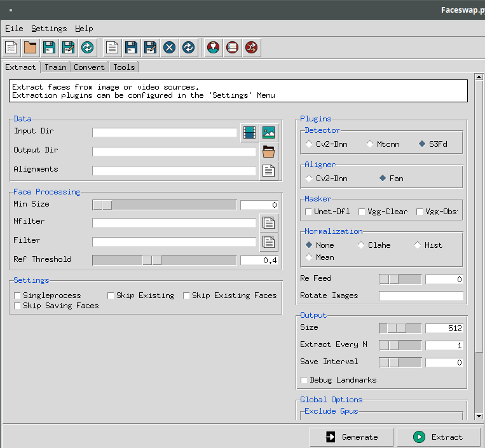Click the Generate button
The width and height of the screenshot is (485, 448).
point(352,437)
